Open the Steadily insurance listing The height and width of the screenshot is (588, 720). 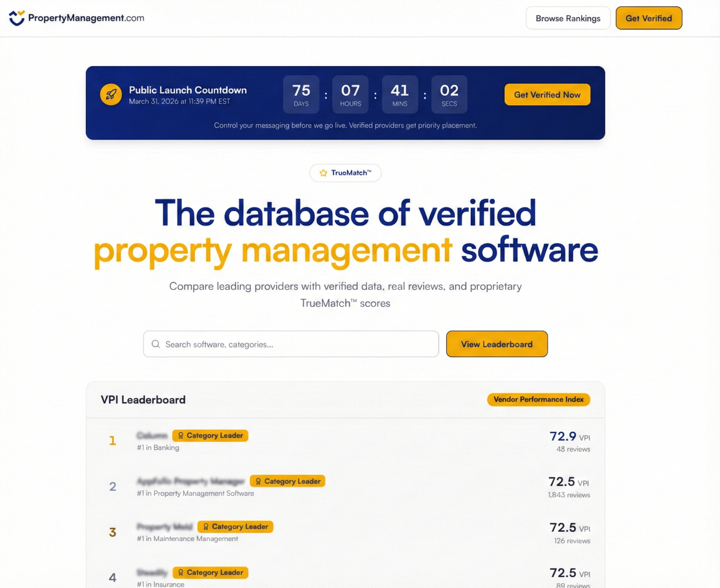click(x=152, y=572)
